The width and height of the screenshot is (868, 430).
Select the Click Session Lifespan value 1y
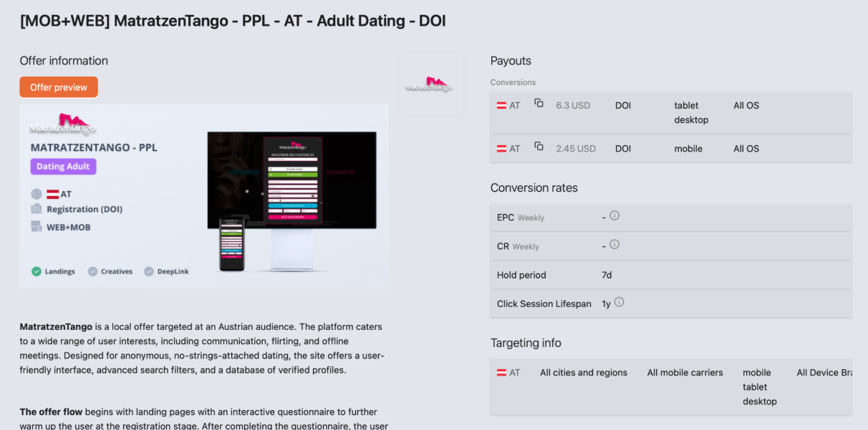606,303
